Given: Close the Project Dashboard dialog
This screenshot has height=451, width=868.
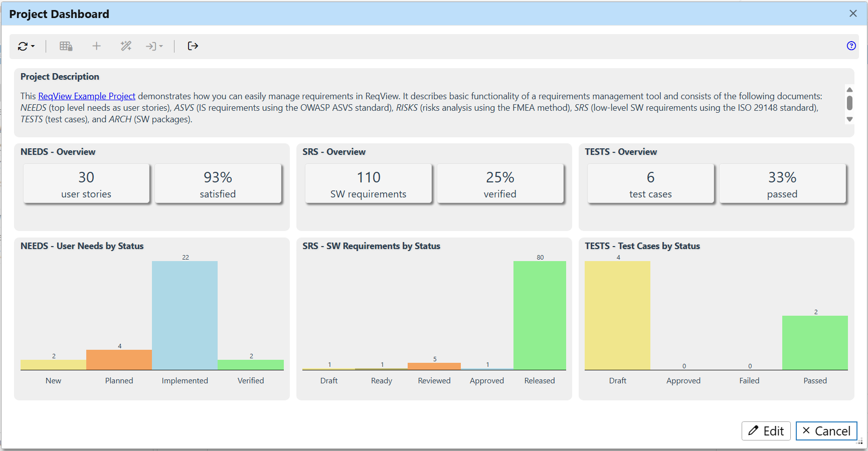Looking at the screenshot, I should 853,14.
